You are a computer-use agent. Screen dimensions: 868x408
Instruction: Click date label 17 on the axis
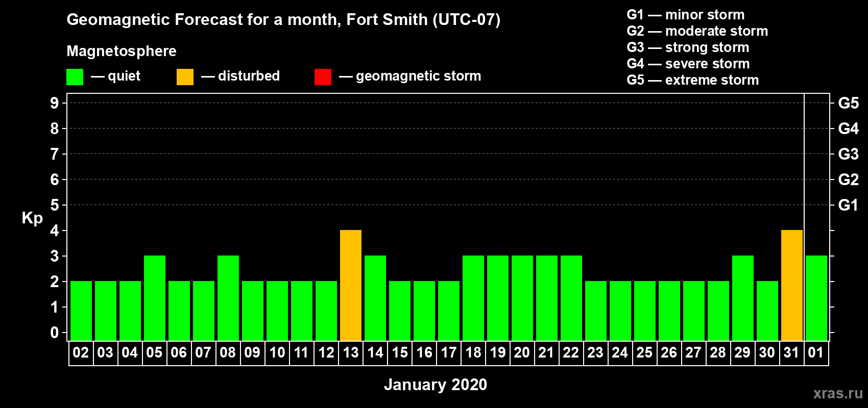pyautogui.click(x=448, y=352)
